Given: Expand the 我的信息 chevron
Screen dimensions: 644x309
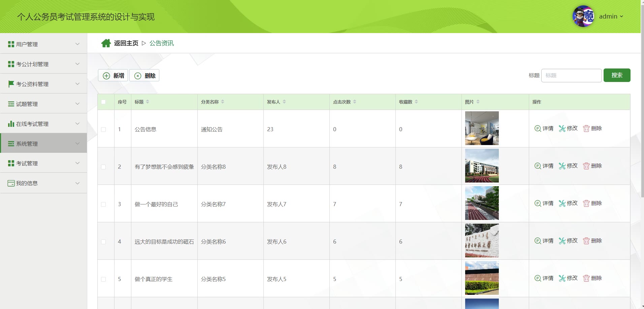Looking at the screenshot, I should coord(77,183).
